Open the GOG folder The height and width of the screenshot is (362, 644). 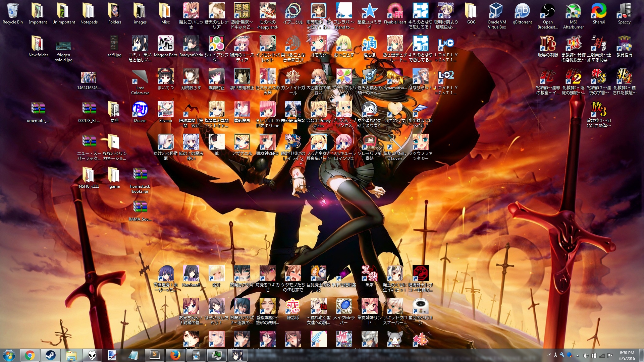point(472,13)
